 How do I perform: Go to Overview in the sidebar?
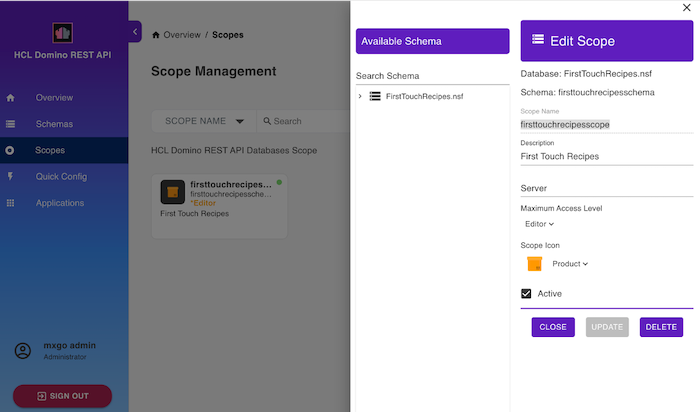54,98
